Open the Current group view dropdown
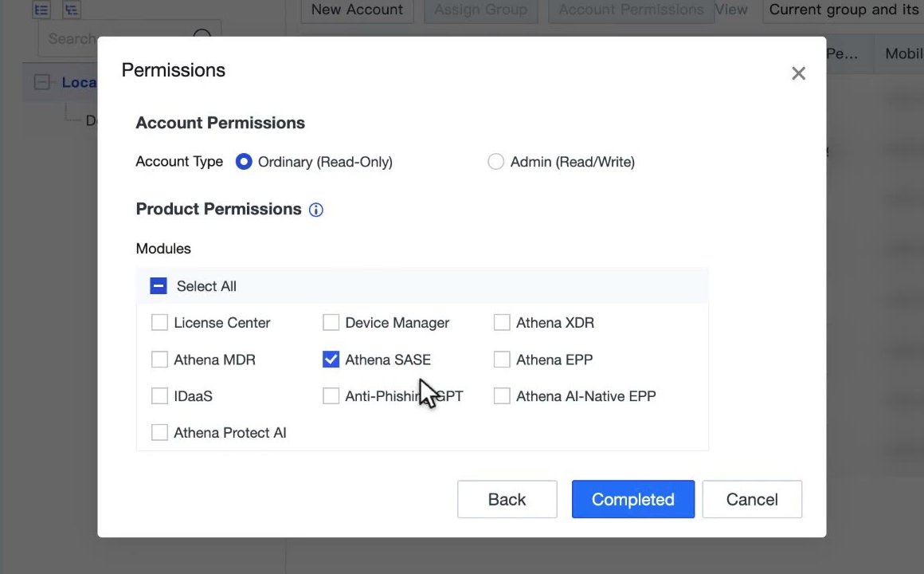The width and height of the screenshot is (924, 574). [844, 10]
